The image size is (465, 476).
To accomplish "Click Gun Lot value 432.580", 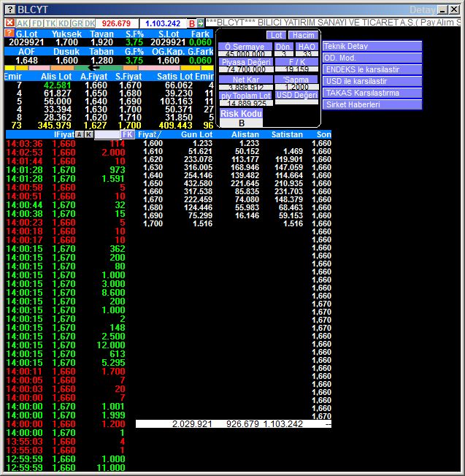I will [198, 183].
